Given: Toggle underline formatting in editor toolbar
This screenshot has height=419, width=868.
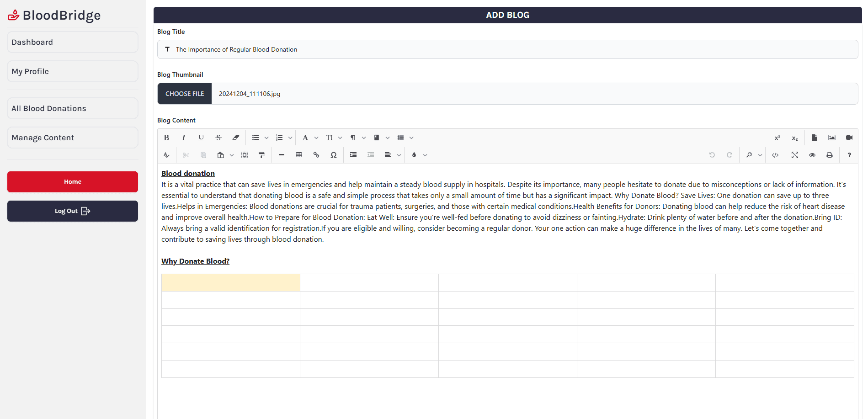Looking at the screenshot, I should pyautogui.click(x=201, y=138).
